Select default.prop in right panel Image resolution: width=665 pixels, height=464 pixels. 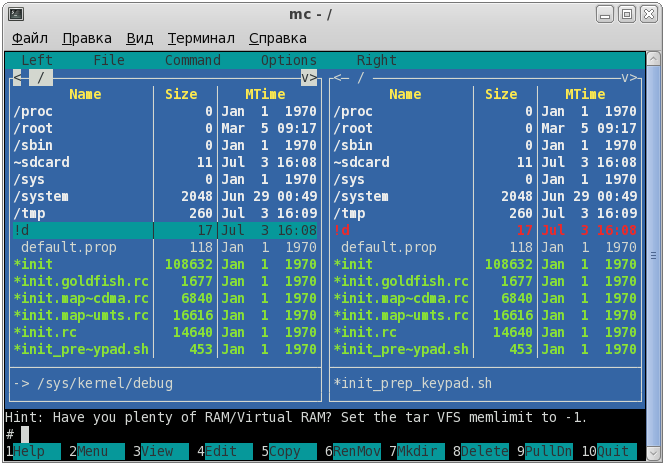pyautogui.click(x=485, y=247)
